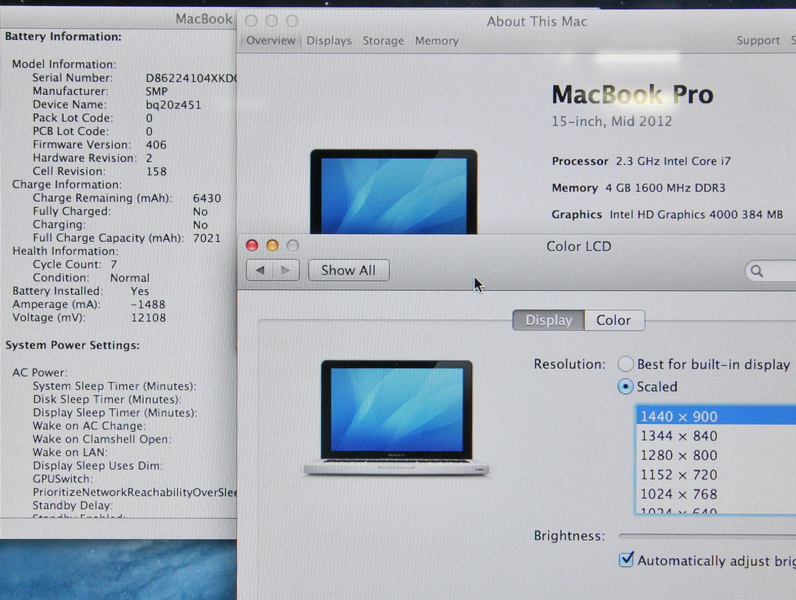The image size is (796, 600).
Task: Click '15-inch, Mid 2012' model text
Action: 612,121
